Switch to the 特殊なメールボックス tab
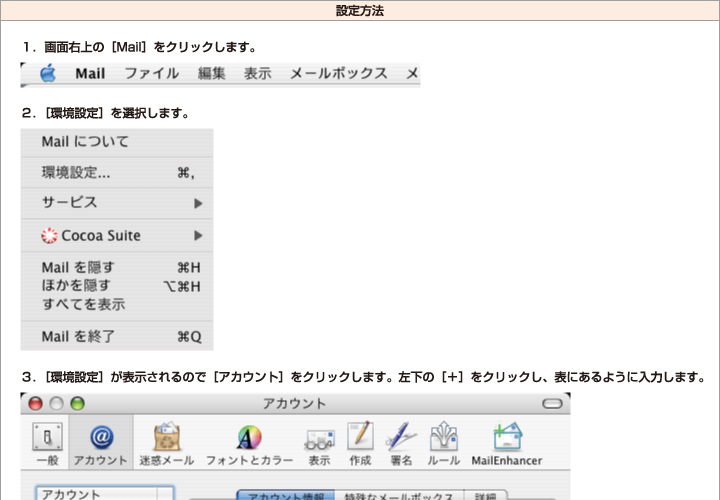The width and height of the screenshot is (720, 500). (x=399, y=495)
